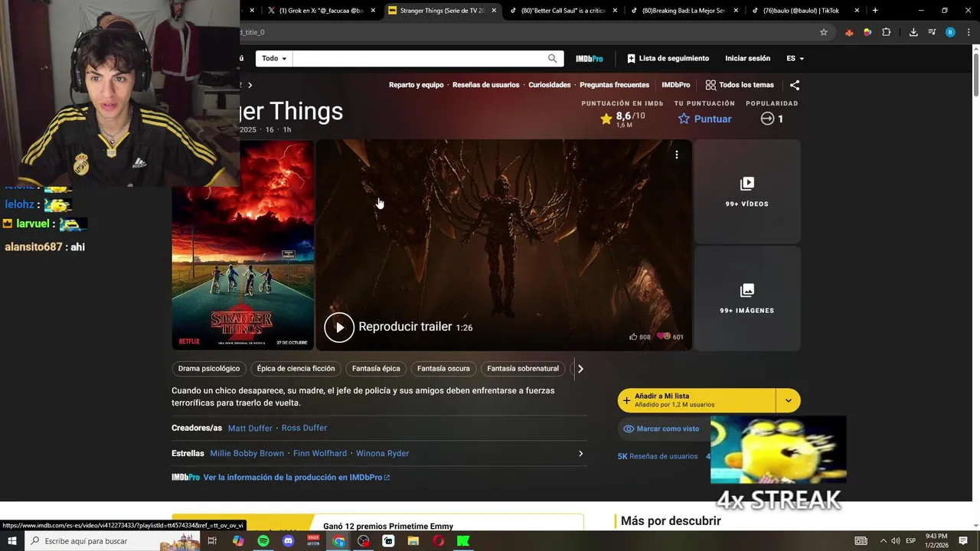Open the browser extensions puzzle icon
Viewport: 980px width, 551px height.
tap(887, 32)
